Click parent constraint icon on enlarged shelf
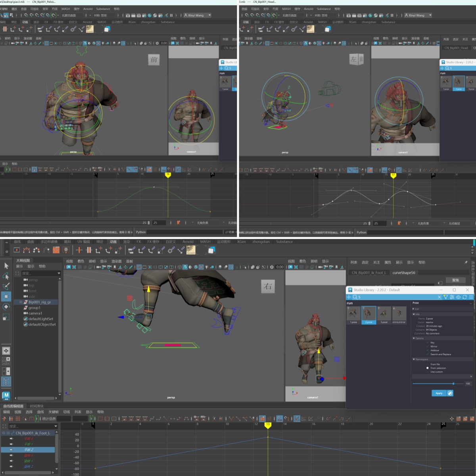Viewport: 476px width, 476px height. (x=131, y=250)
